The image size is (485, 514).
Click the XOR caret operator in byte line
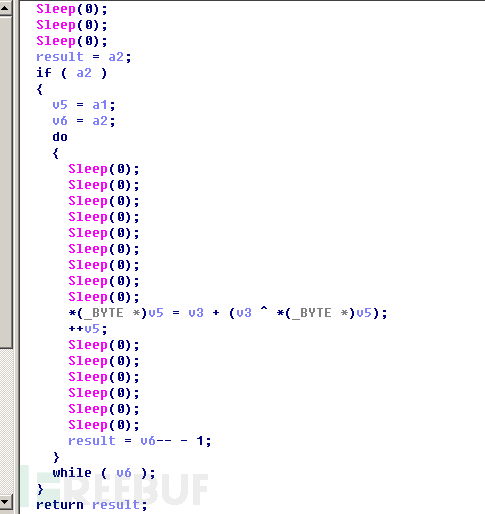click(x=264, y=310)
